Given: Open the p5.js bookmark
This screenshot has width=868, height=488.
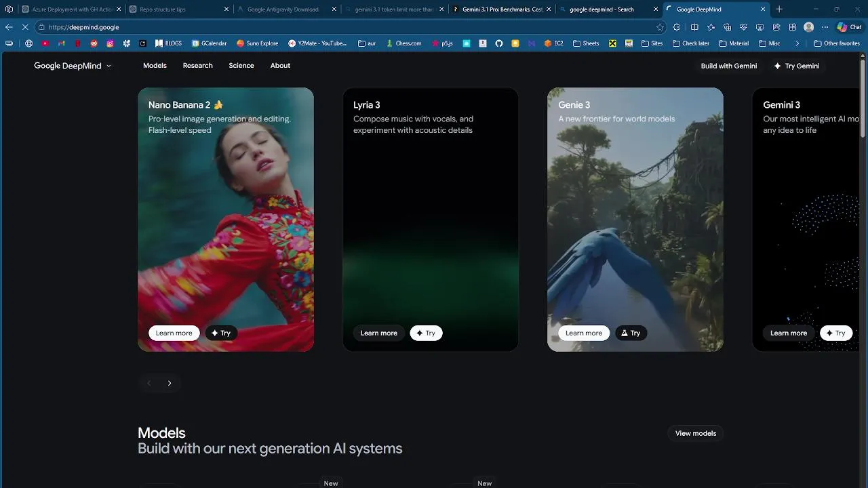Looking at the screenshot, I should click(442, 43).
